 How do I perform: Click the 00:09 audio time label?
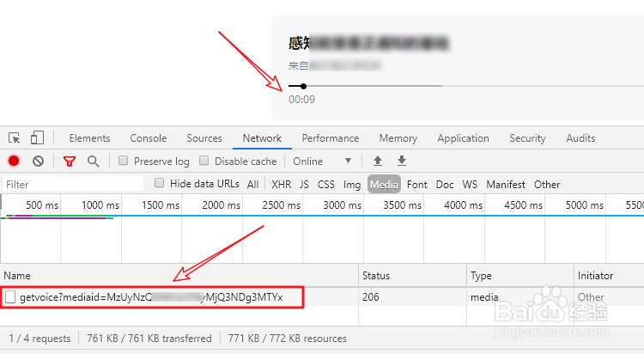301,100
